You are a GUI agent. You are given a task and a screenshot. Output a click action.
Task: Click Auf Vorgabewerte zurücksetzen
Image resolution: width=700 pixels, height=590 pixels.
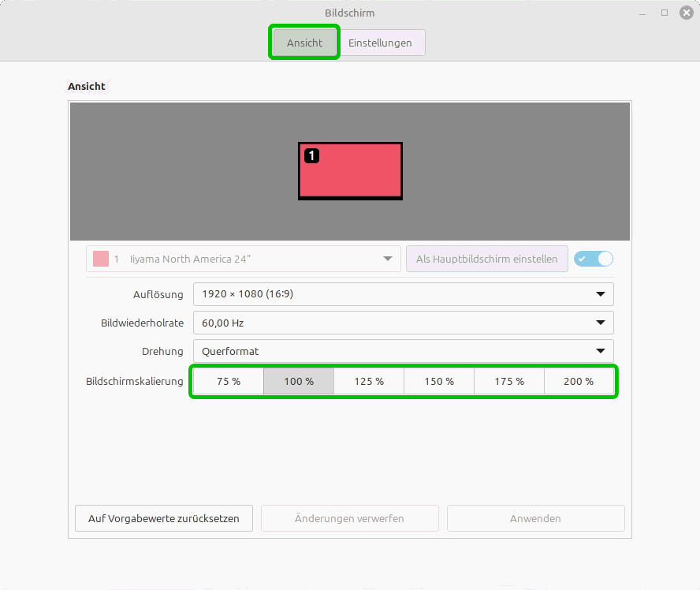pos(163,518)
